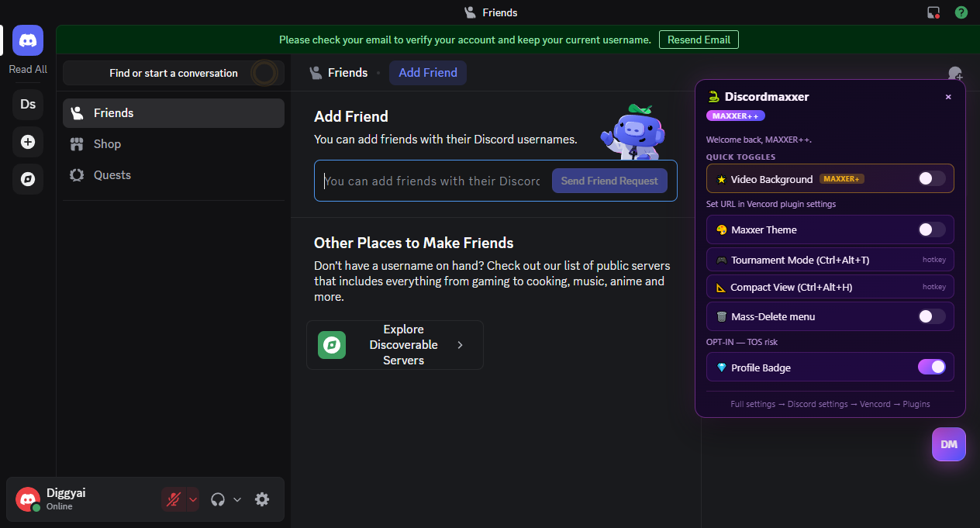Open User Settings gear icon
Viewport: 980px width, 528px height.
pyautogui.click(x=262, y=499)
